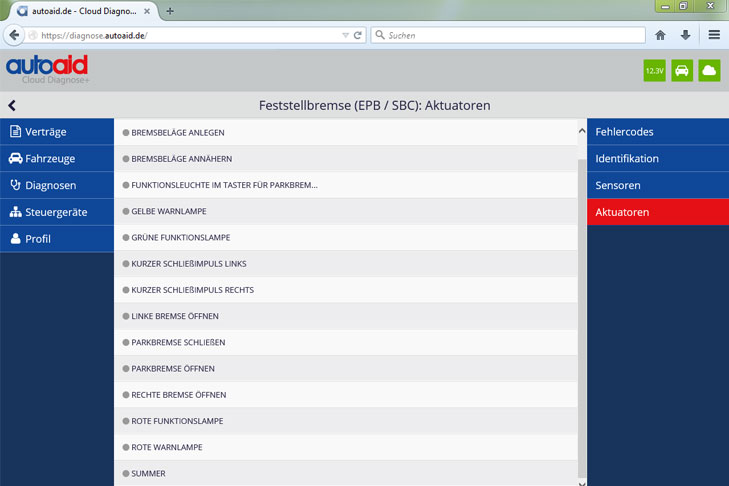
Task: Click the BREMSBELÄGE ANLEGEN entry
Action: click(x=178, y=132)
